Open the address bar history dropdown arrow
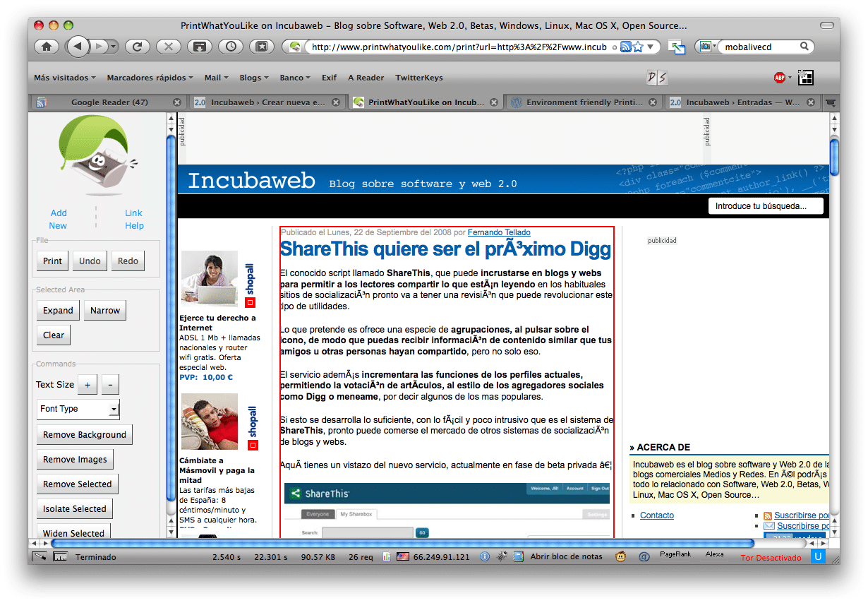Screen dimensions: 868x603 tap(651, 47)
